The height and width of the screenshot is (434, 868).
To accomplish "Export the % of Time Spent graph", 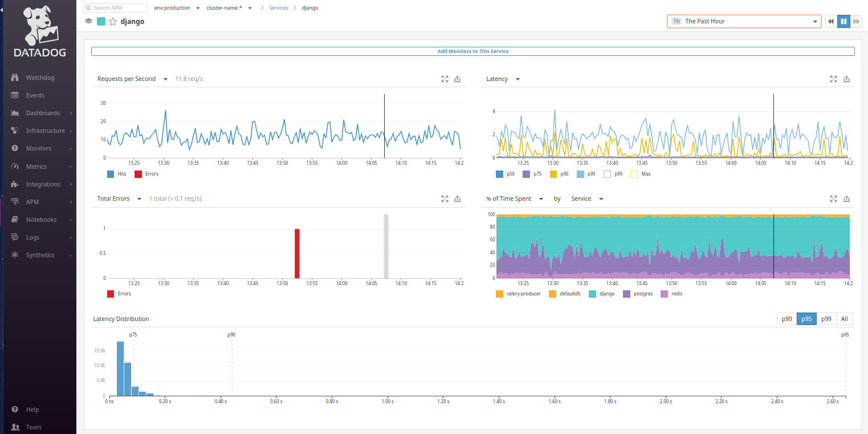I will [846, 199].
